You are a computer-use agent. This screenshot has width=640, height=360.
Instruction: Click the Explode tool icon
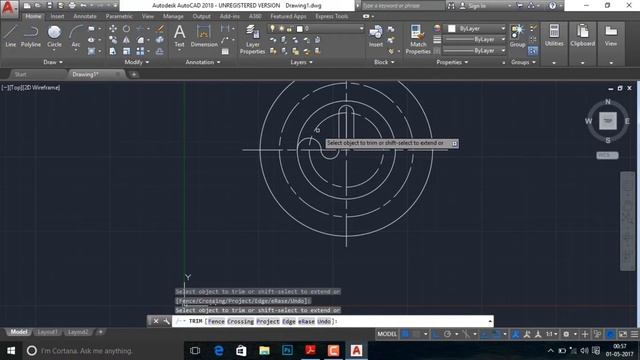[160, 40]
